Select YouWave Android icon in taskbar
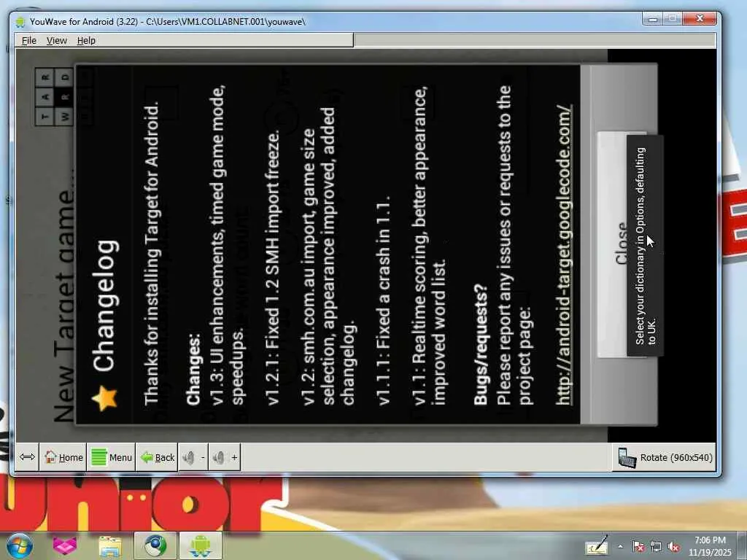The image size is (747, 560). (x=200, y=545)
